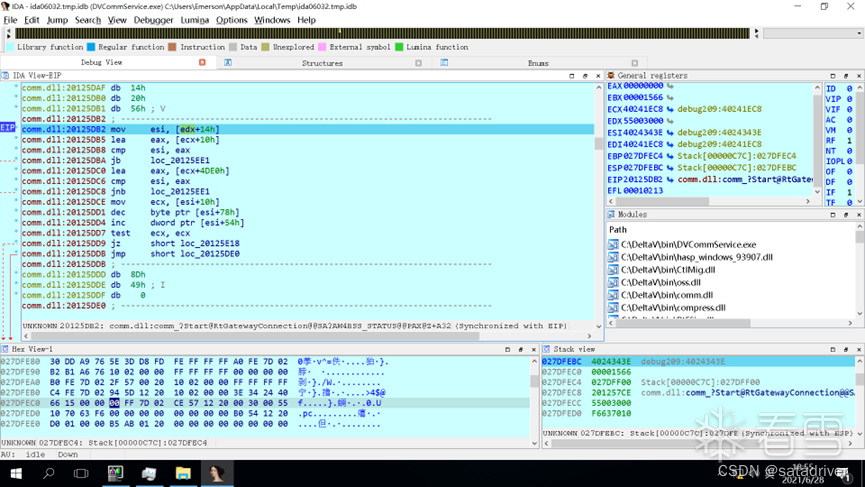
Task: Jump via the ESI register arrow
Action: click(x=670, y=132)
